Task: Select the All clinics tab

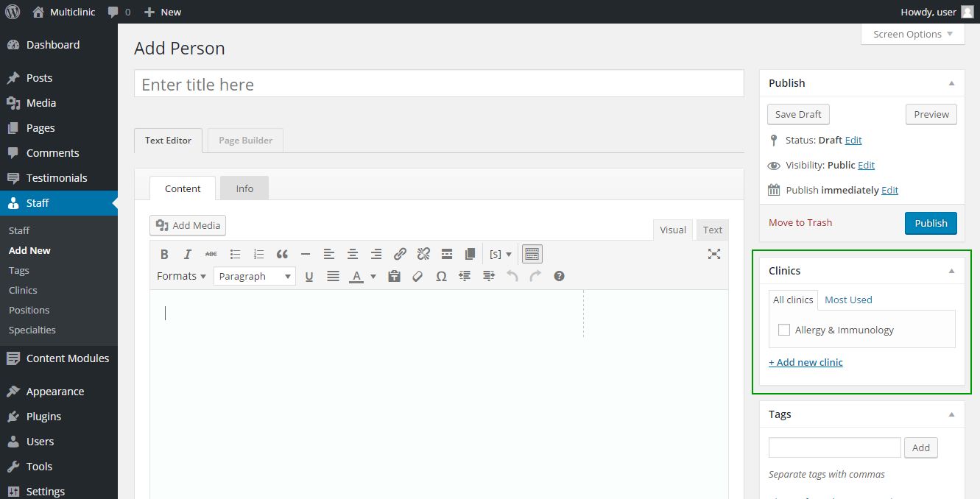Action: pyautogui.click(x=793, y=300)
